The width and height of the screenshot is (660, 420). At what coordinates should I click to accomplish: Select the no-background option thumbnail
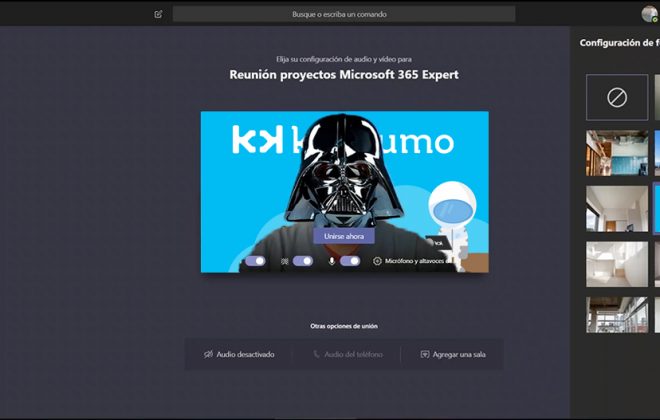617,97
